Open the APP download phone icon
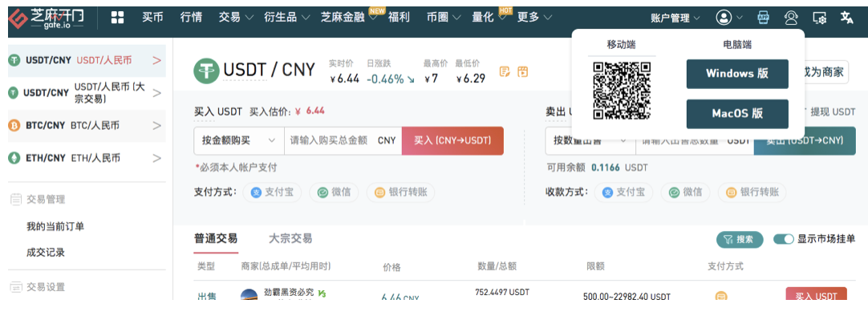 click(764, 18)
